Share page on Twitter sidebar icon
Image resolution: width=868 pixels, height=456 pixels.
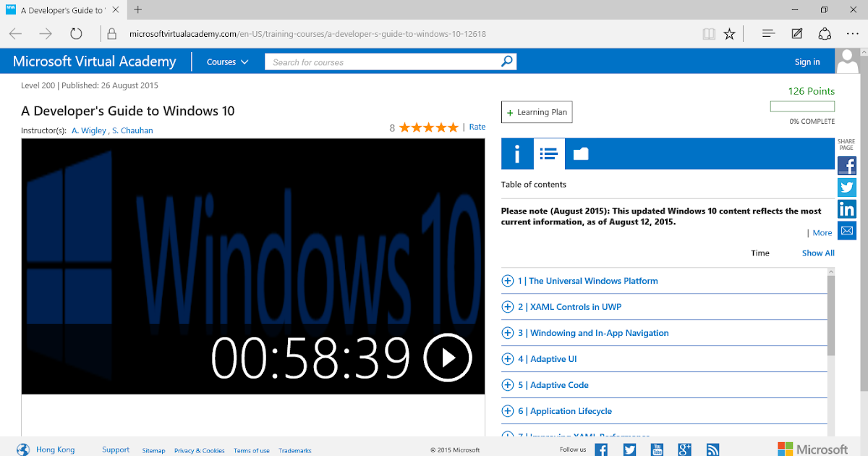coord(847,187)
